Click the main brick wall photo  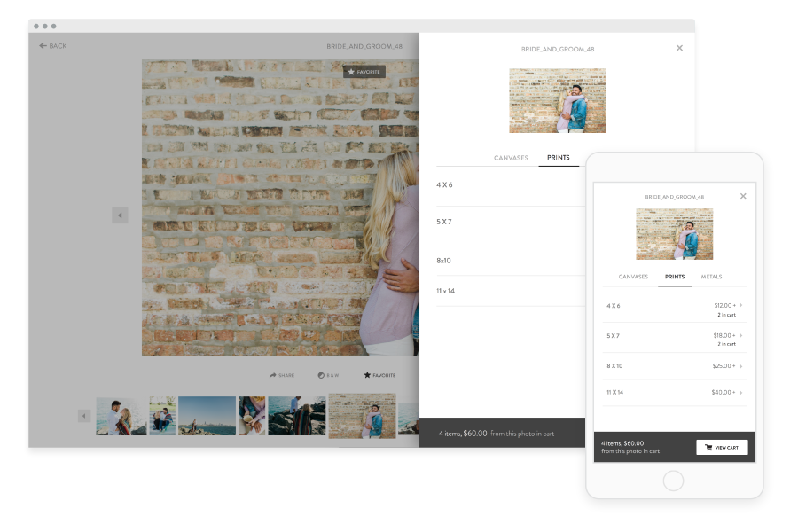[x=280, y=207]
